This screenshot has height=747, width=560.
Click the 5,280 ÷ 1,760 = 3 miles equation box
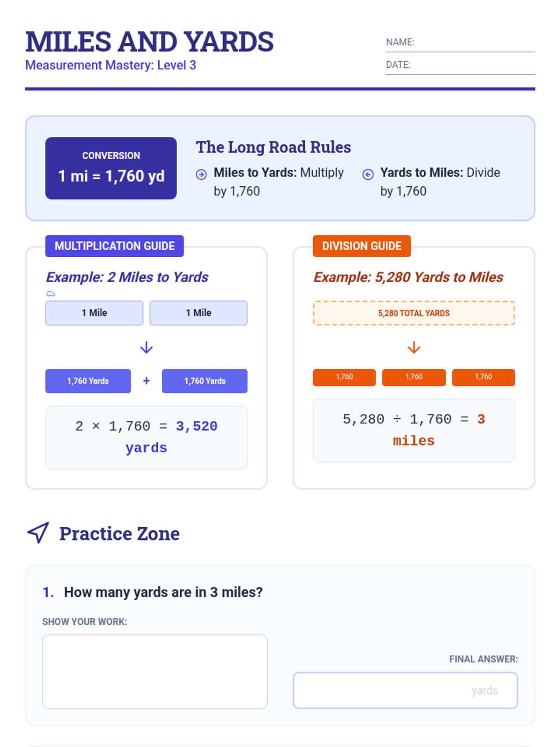click(414, 430)
